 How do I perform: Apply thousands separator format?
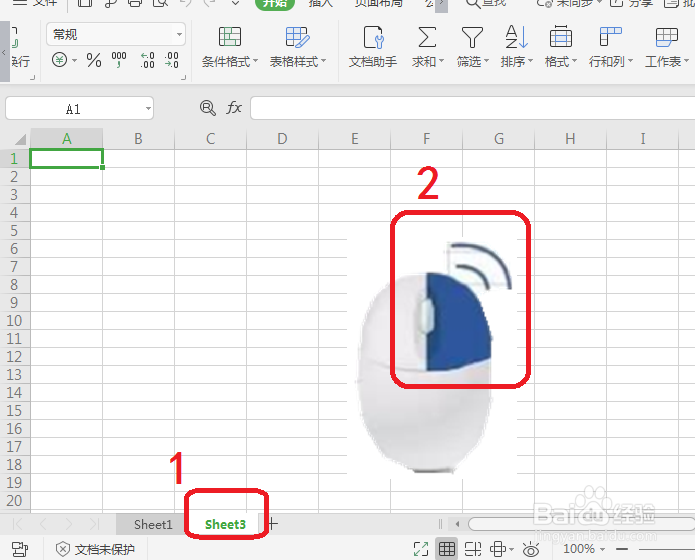pyautogui.click(x=119, y=60)
